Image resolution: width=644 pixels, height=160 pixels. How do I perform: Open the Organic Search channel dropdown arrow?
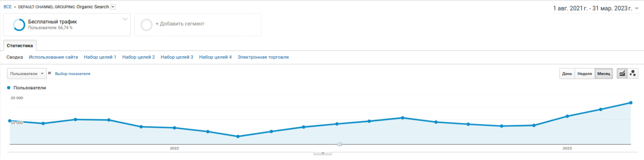[113, 7]
